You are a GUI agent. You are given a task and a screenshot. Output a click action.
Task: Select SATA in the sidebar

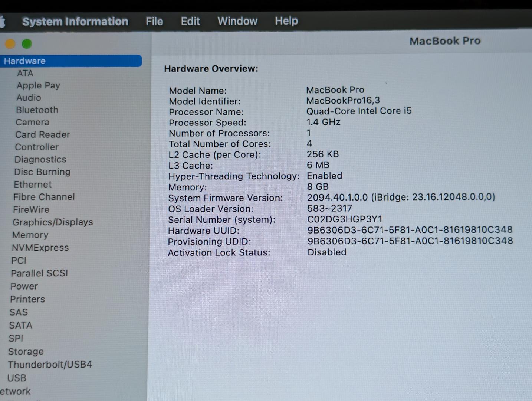[x=21, y=325]
